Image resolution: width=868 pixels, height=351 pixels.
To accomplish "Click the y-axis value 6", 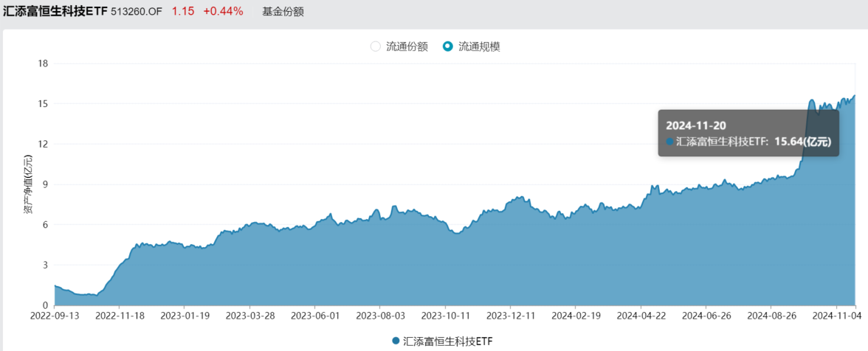I will click(x=46, y=225).
